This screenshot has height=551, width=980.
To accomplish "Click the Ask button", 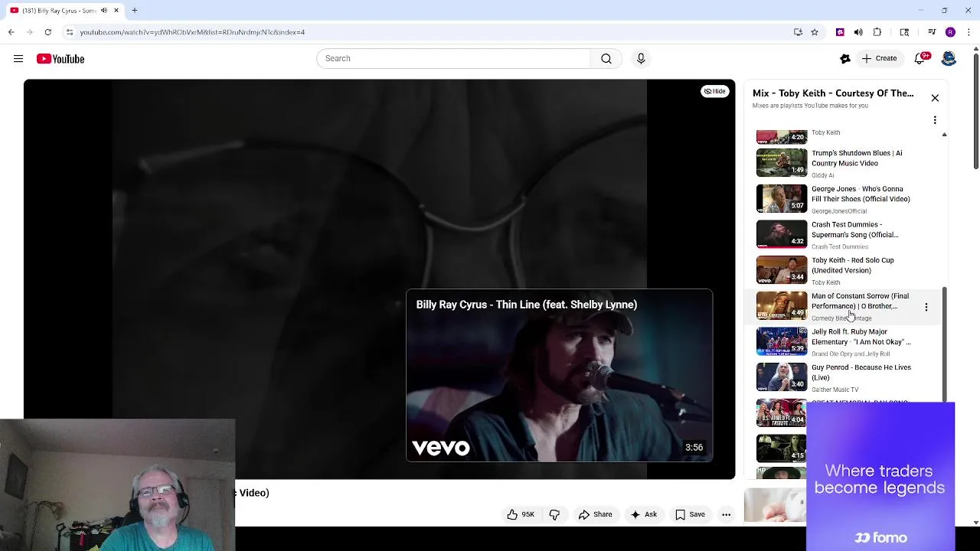I will (x=644, y=515).
